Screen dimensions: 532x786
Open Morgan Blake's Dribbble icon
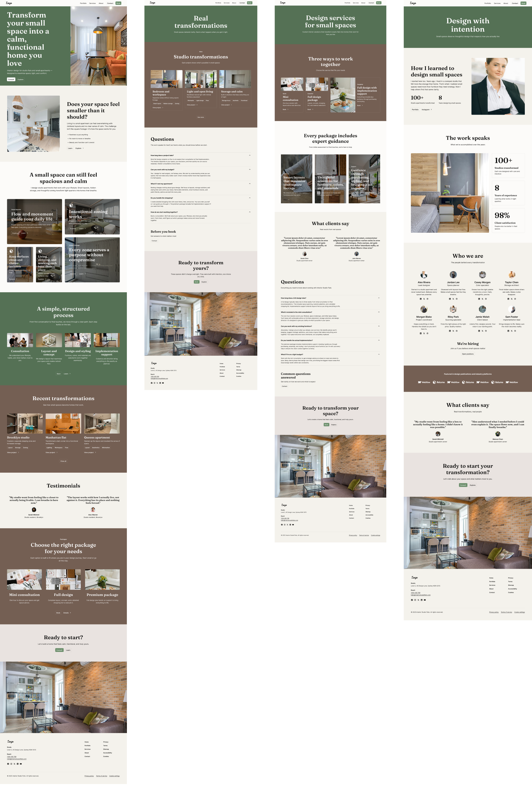[428, 334]
